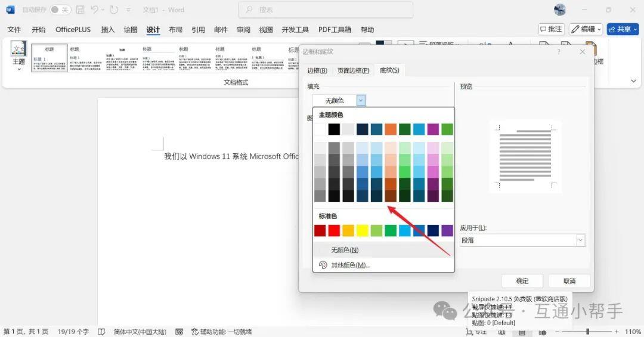Open the 文件 menu tab
Image resolution: width=644 pixels, height=337 pixels.
tap(14, 30)
